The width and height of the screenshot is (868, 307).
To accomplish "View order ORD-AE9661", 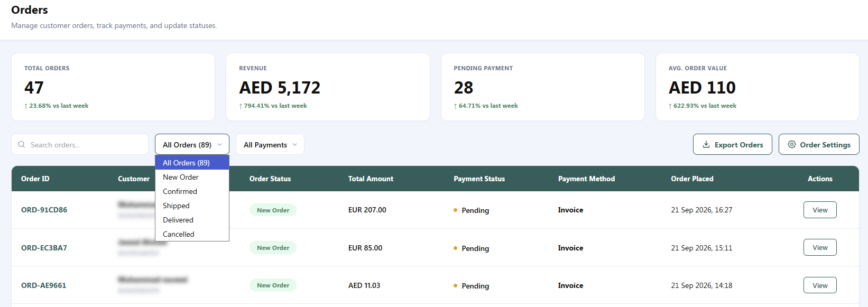I will click(x=820, y=285).
